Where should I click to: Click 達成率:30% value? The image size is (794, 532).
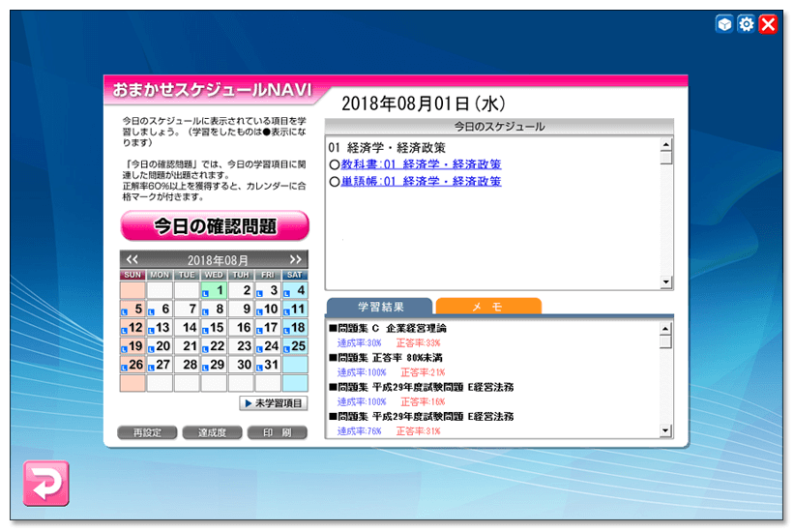click(359, 343)
